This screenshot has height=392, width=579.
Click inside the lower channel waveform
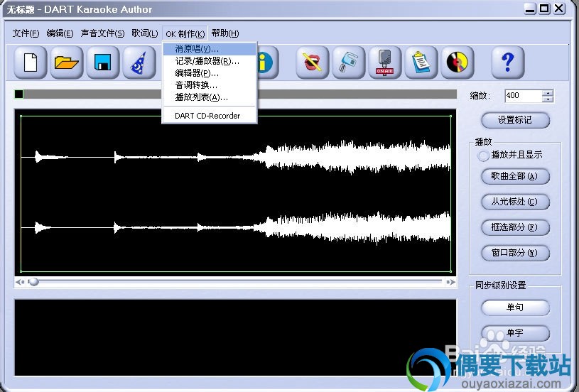point(236,228)
